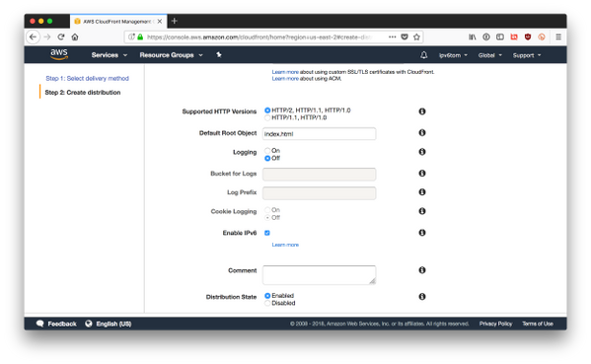Set Cookie Logging to On
591x364 pixels.
[267, 210]
